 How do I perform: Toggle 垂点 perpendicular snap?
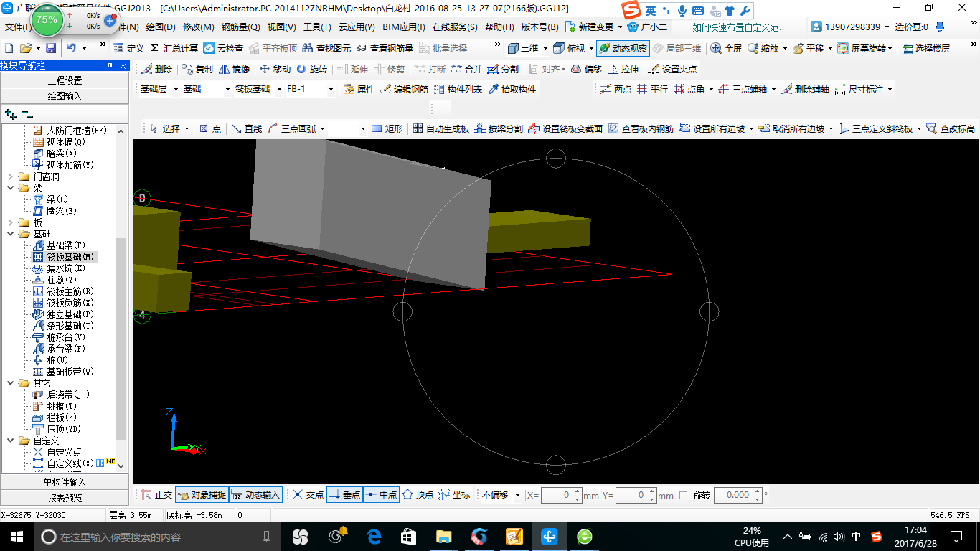[x=344, y=495]
